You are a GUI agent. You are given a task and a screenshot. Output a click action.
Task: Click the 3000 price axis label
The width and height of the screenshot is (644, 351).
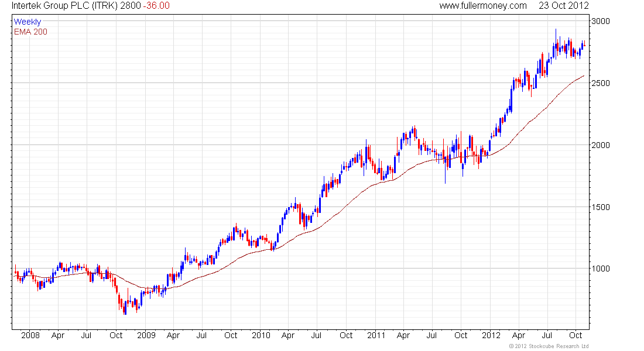(x=601, y=21)
